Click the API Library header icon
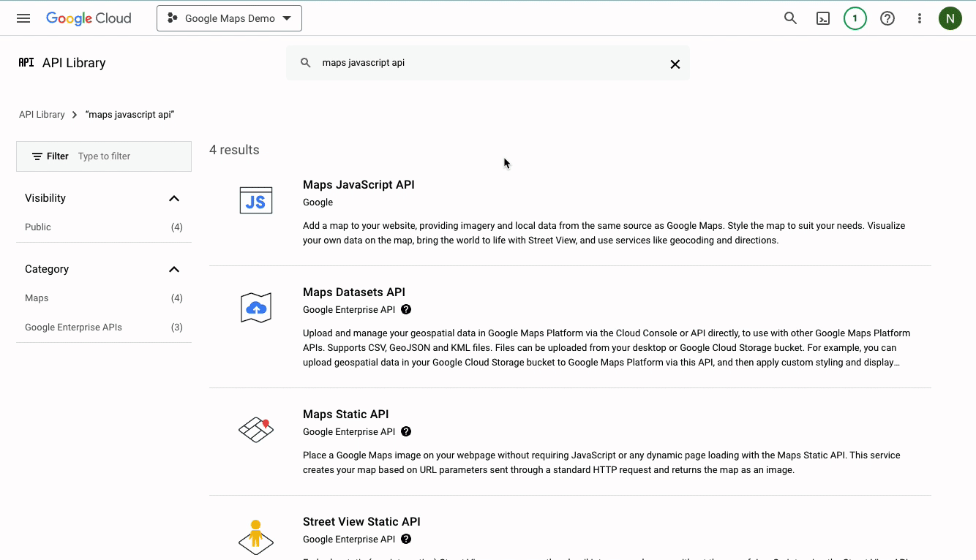 pos(26,63)
